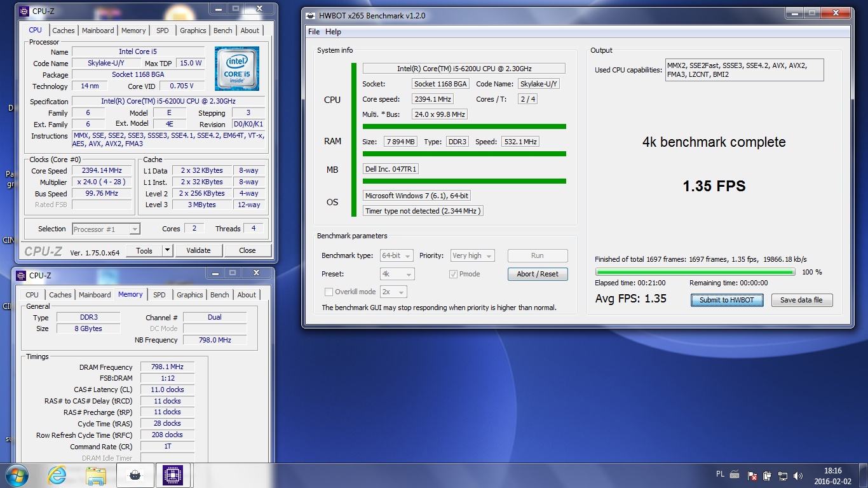Select Mainboard tab in lower CPU-Z window
The height and width of the screenshot is (488, 868).
(x=95, y=295)
